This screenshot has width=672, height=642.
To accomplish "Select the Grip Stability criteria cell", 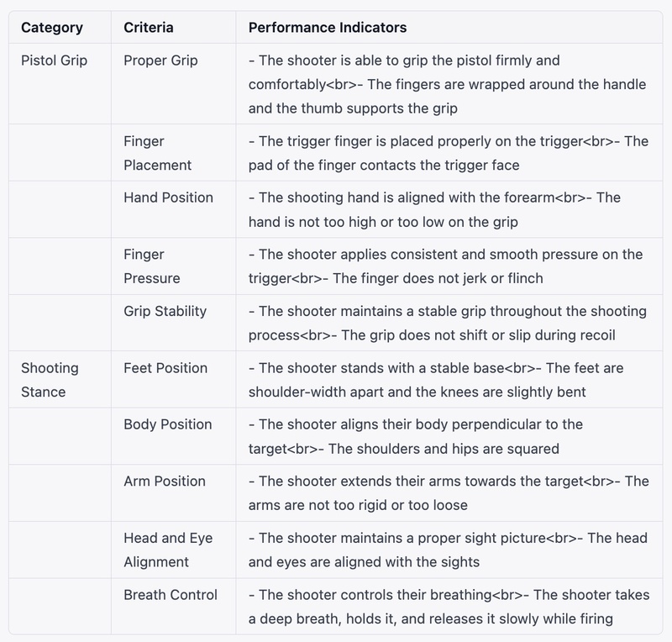I will point(165,311).
